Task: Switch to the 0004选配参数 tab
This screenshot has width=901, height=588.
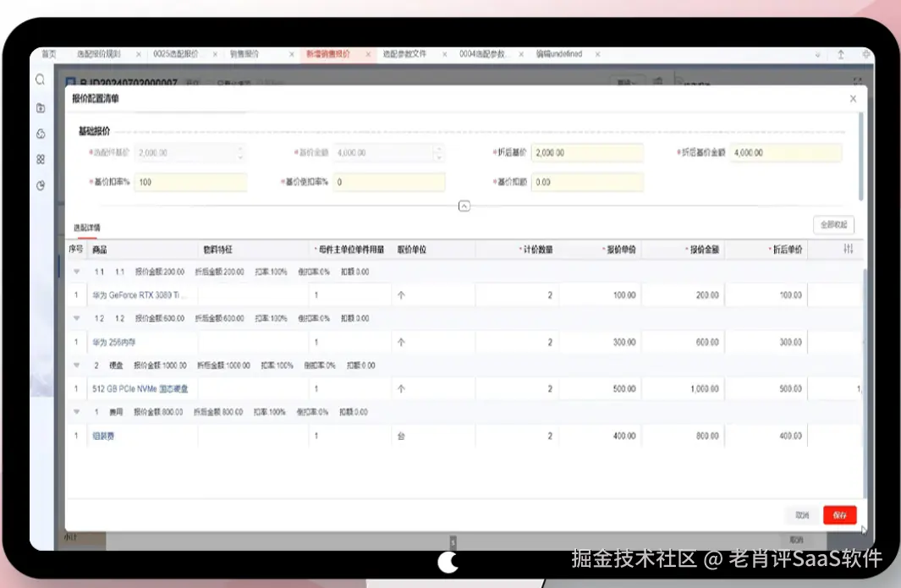Action: (x=481, y=54)
